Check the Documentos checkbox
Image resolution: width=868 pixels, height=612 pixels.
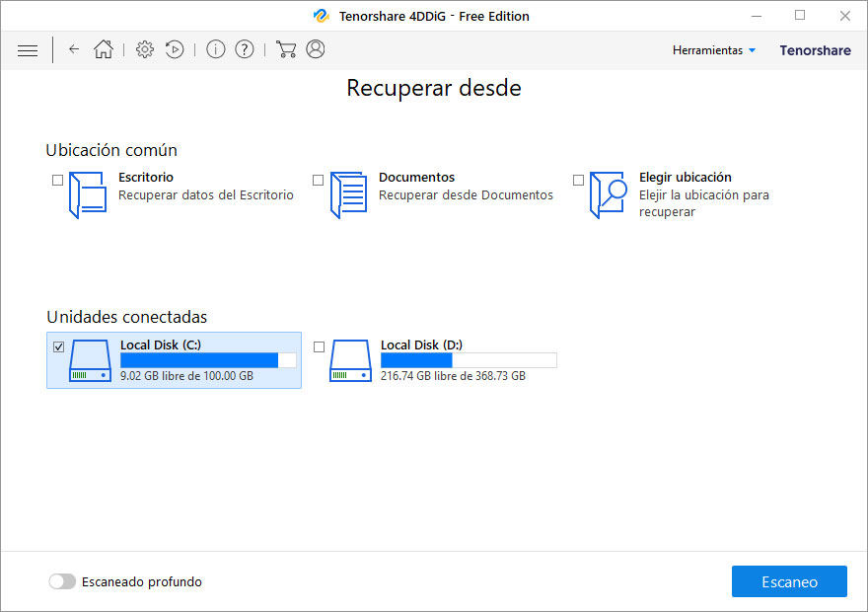click(318, 180)
